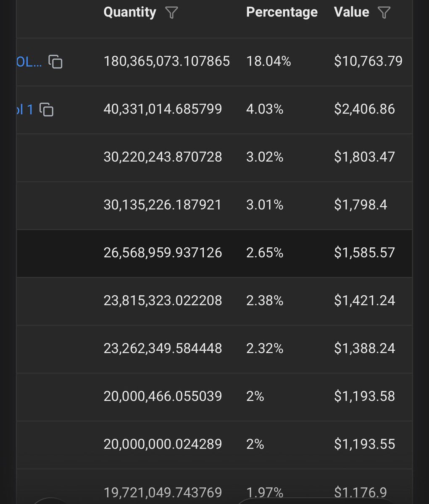Select quantity 26,568,959.937126
429x504 pixels.
(163, 253)
